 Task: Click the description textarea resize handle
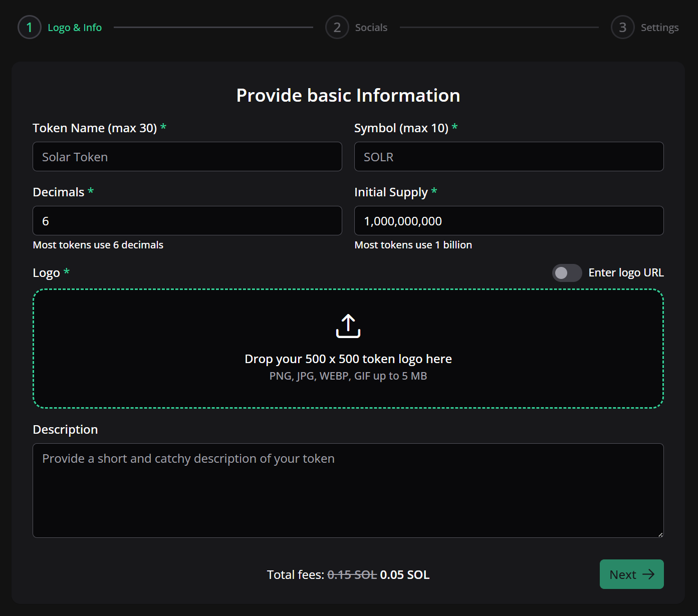click(660, 534)
